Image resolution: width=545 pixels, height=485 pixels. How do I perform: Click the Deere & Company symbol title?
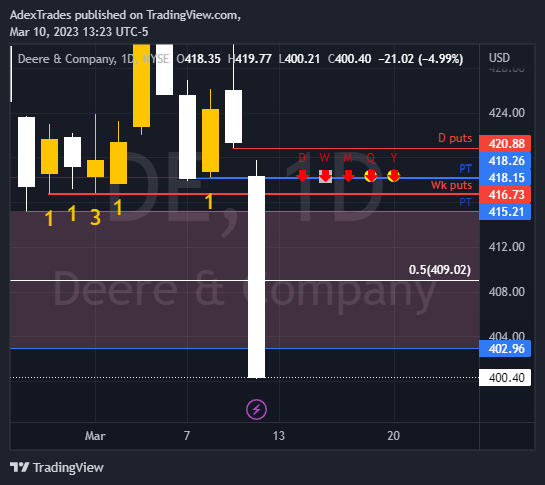pos(67,59)
